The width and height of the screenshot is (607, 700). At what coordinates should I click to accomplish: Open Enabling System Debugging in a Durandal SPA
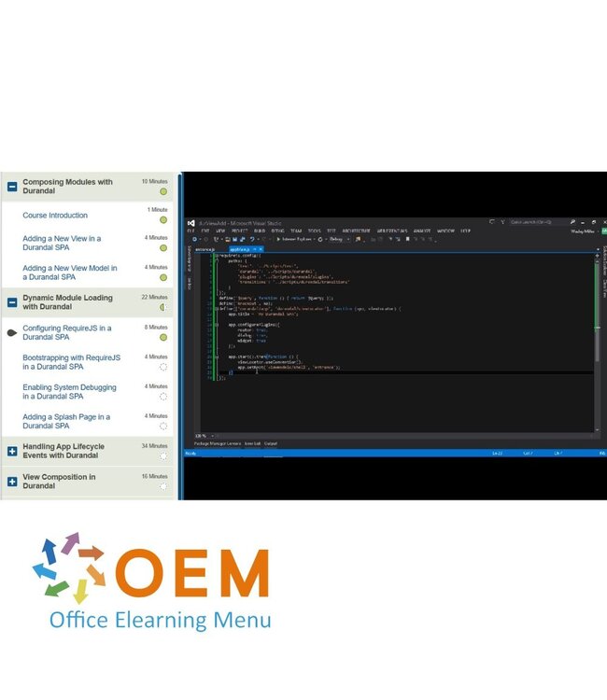69,392
